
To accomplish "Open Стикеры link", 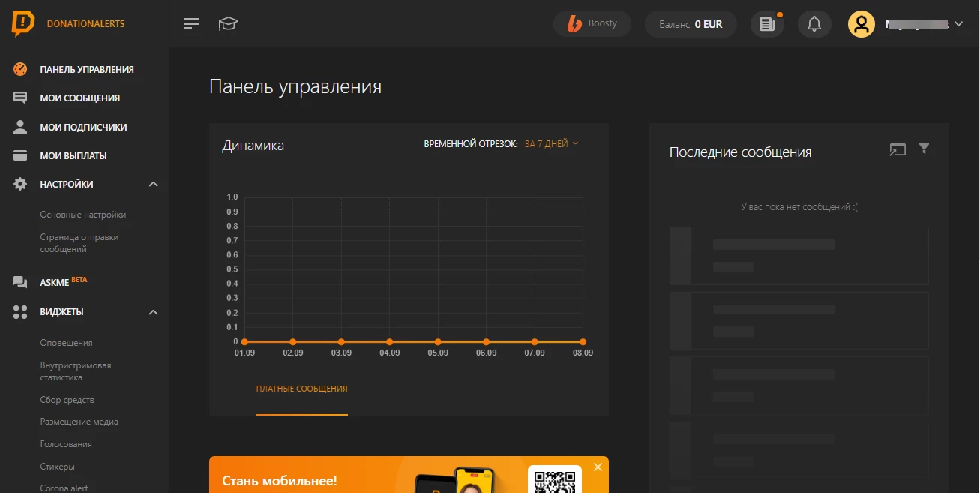I will (x=57, y=467).
